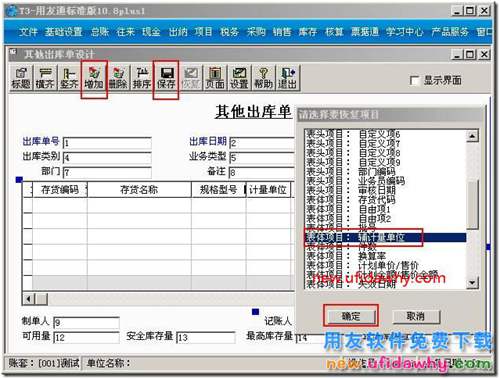This screenshot has width=500, height=379.
Task: Click the 标题 toolbar icon
Action: click(21, 78)
